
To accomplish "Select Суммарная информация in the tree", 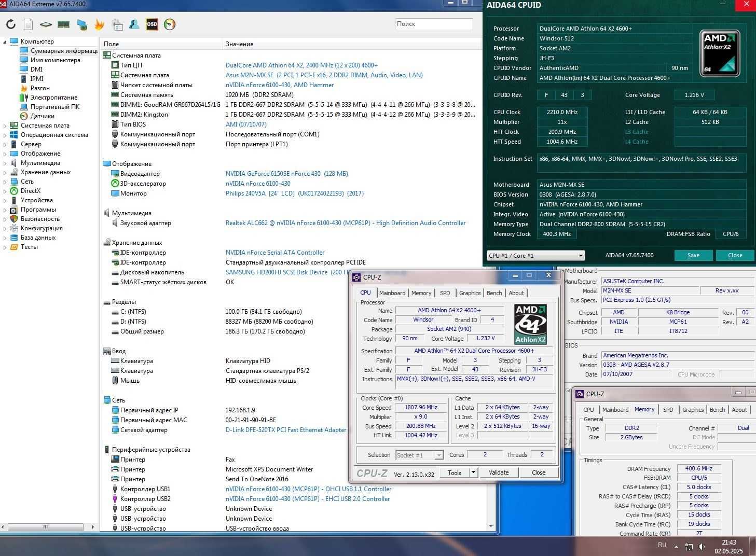I will [x=64, y=51].
